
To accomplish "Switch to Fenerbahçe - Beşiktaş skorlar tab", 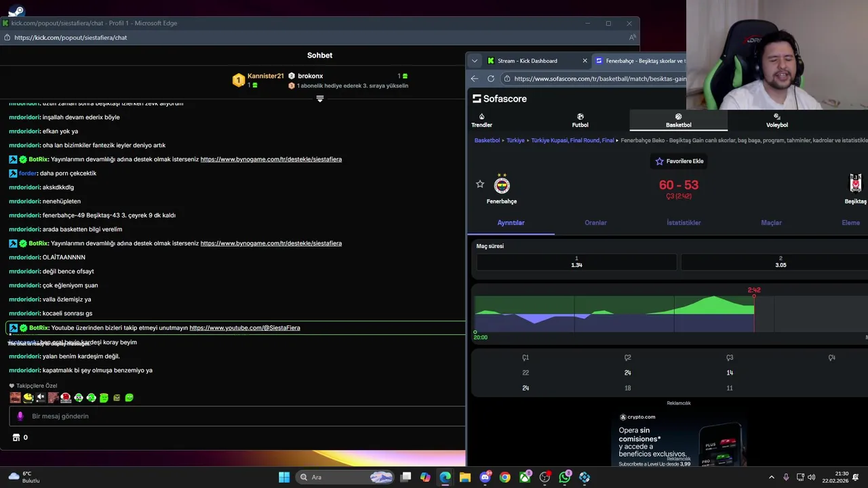I will click(x=639, y=61).
